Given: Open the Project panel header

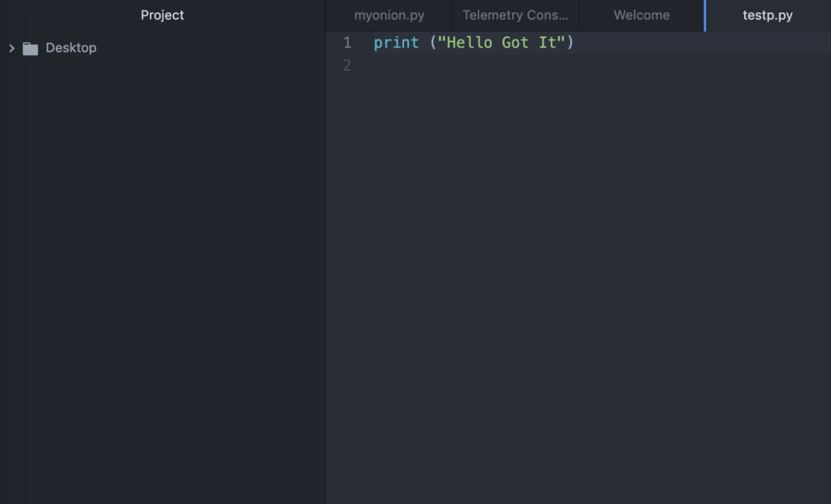Looking at the screenshot, I should coord(162,15).
